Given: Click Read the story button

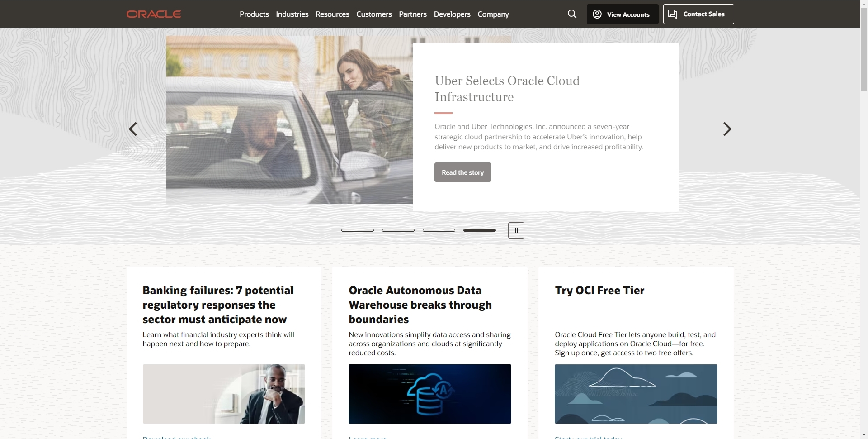Looking at the screenshot, I should pos(462,172).
